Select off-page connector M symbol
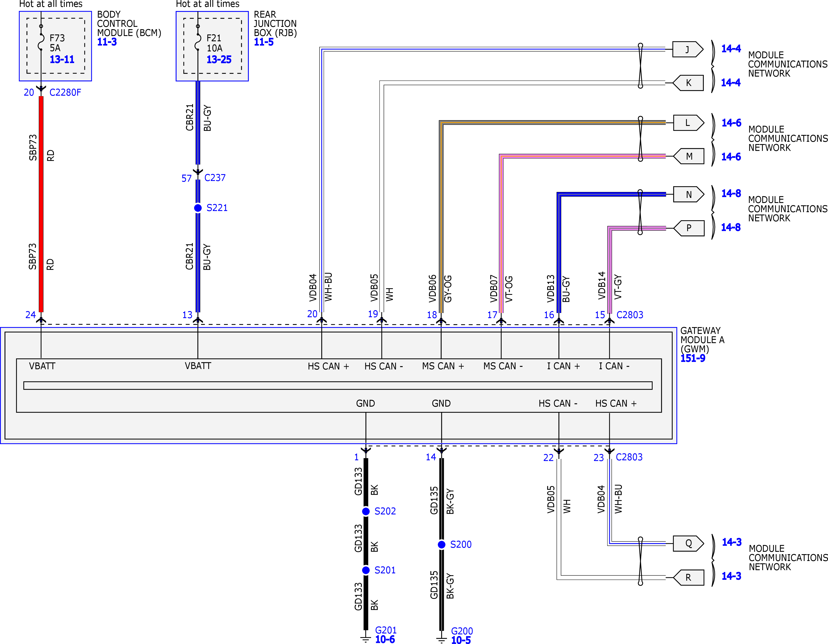Image resolution: width=828 pixels, height=644 pixels. click(688, 156)
